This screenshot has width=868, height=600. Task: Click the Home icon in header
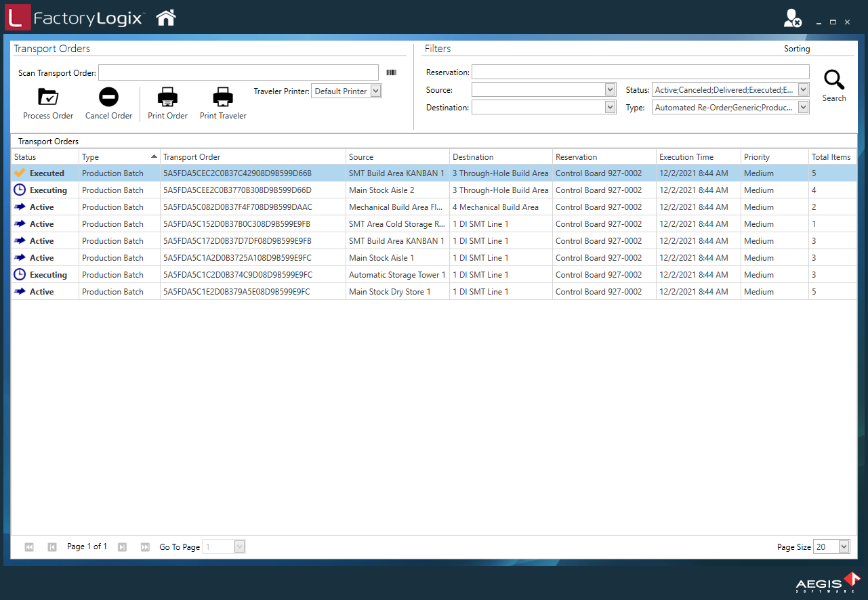coord(166,18)
